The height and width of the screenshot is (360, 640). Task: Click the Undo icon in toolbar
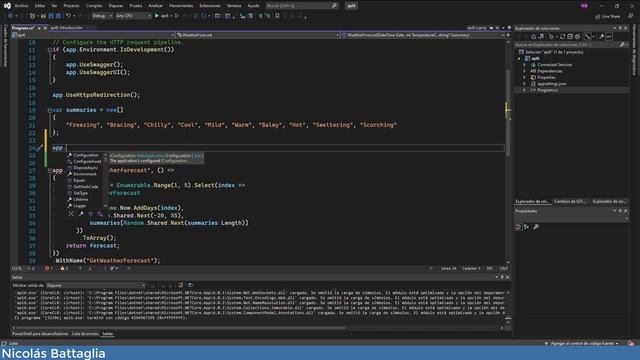(68, 16)
